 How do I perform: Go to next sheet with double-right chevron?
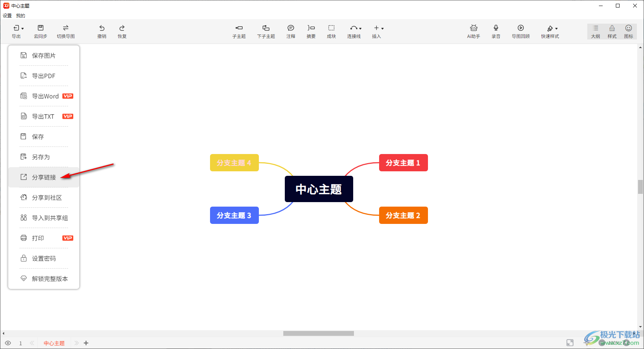click(77, 343)
